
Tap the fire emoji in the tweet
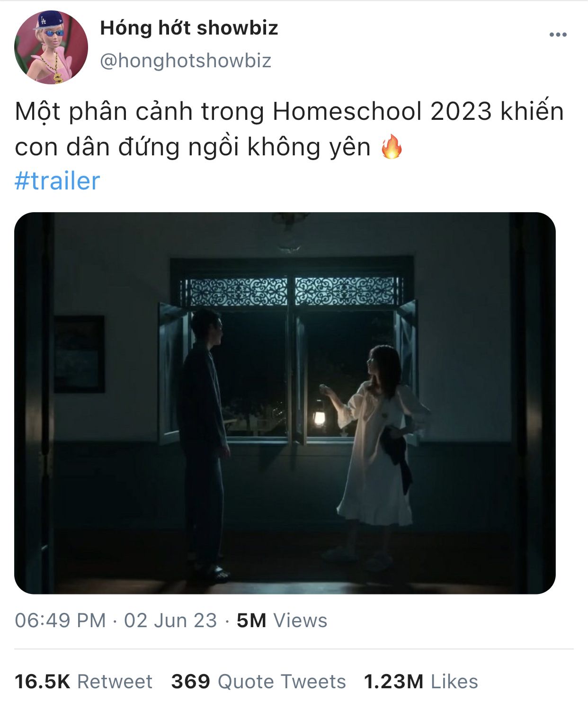pyautogui.click(x=392, y=147)
